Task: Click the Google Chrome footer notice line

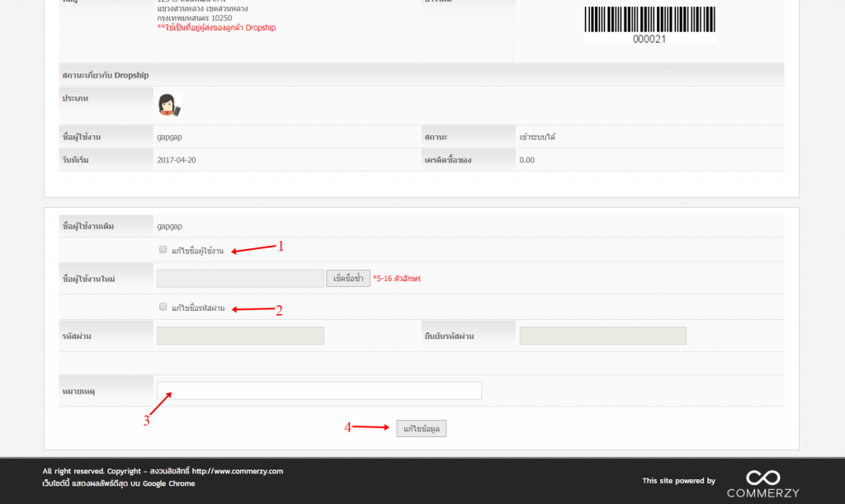Action: coord(119,483)
